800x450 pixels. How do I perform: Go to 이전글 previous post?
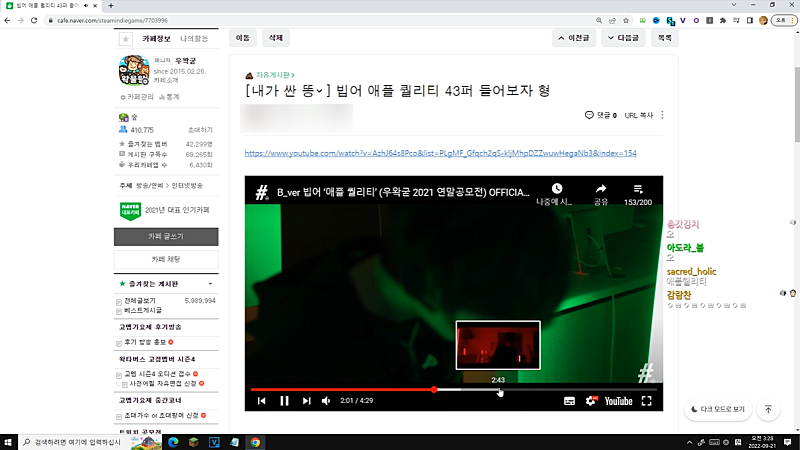click(574, 38)
